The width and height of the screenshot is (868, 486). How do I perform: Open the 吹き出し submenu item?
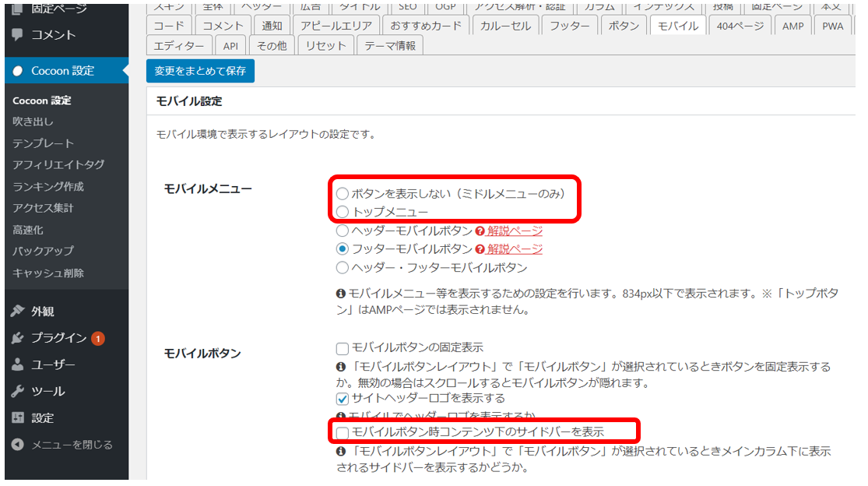33,121
